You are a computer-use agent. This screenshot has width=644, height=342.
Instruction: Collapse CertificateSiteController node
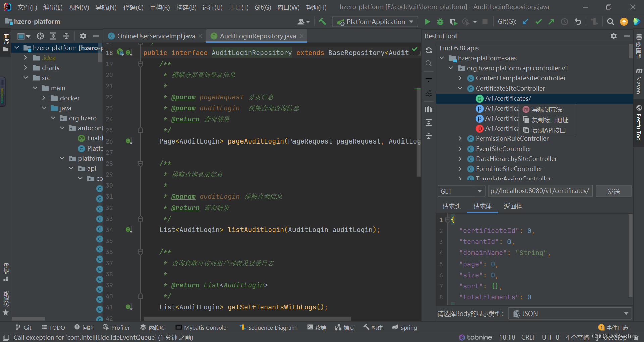tap(460, 88)
